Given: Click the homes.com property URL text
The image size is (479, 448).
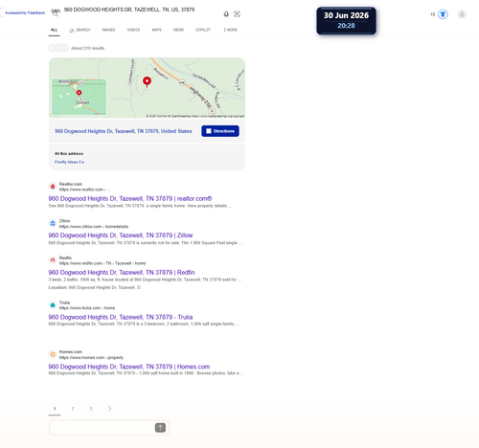Looking at the screenshot, I should 91,357.
